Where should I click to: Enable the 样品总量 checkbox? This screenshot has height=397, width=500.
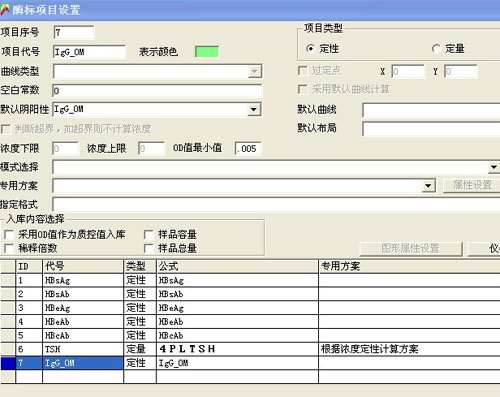point(149,248)
